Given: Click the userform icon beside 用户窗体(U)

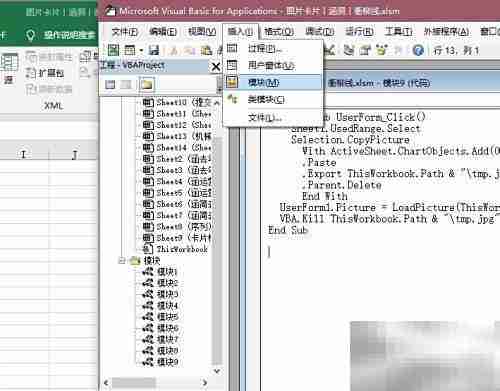Looking at the screenshot, I should pos(232,65).
